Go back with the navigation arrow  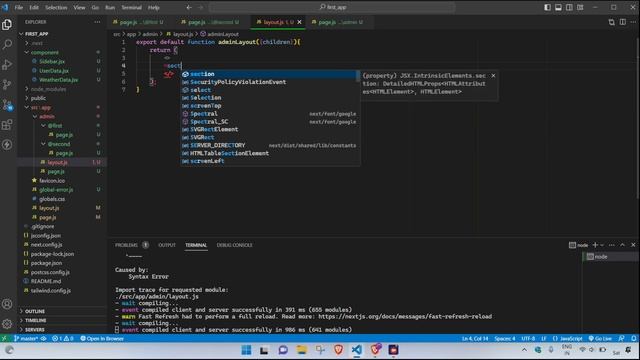coord(189,7)
